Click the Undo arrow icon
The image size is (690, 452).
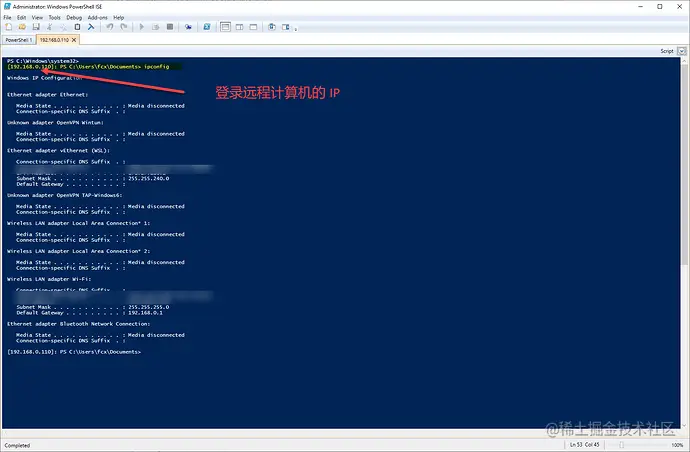point(110,27)
